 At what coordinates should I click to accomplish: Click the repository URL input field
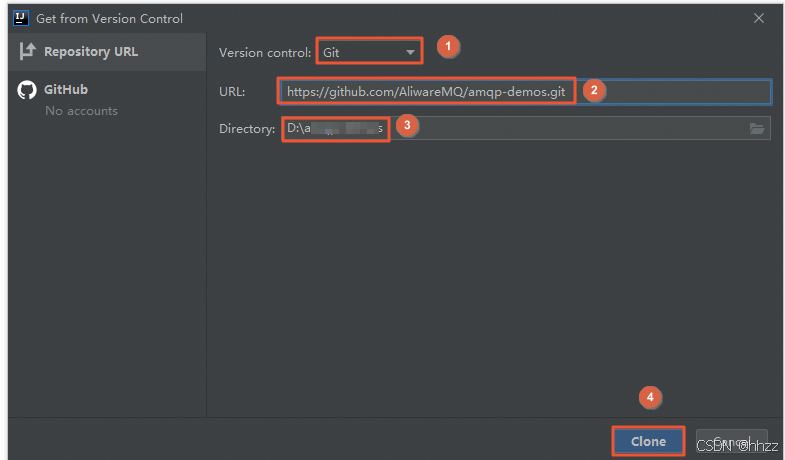(x=525, y=92)
